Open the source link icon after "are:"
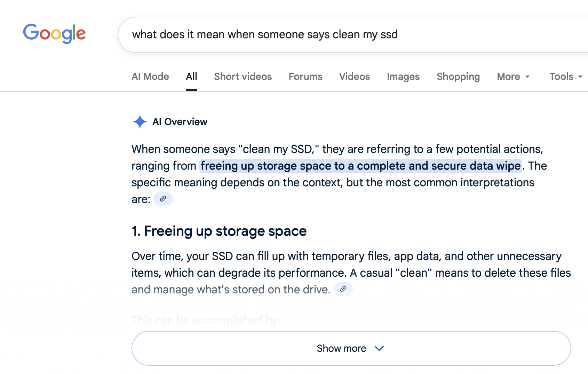The image size is (588, 374). coord(163,199)
